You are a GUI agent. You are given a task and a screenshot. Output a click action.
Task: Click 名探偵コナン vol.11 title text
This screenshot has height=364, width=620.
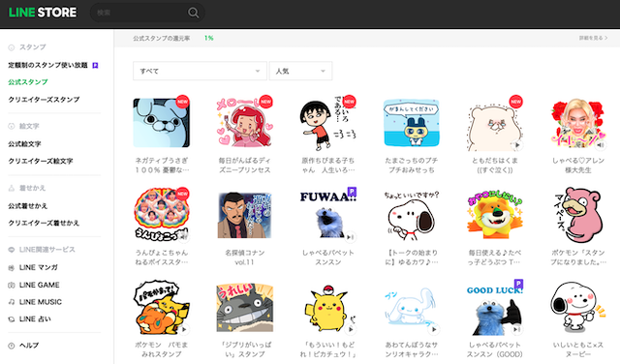[x=245, y=258]
